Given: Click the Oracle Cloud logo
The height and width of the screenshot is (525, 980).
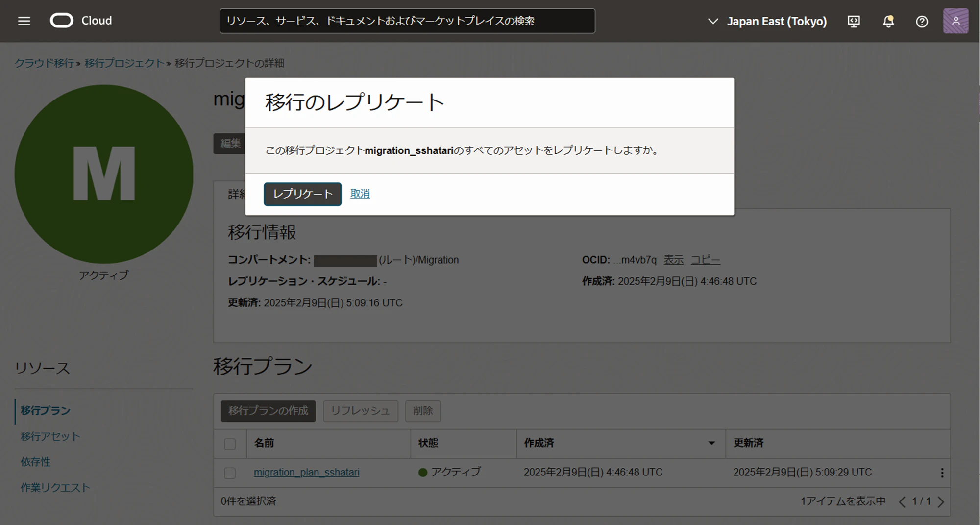Looking at the screenshot, I should click(81, 21).
